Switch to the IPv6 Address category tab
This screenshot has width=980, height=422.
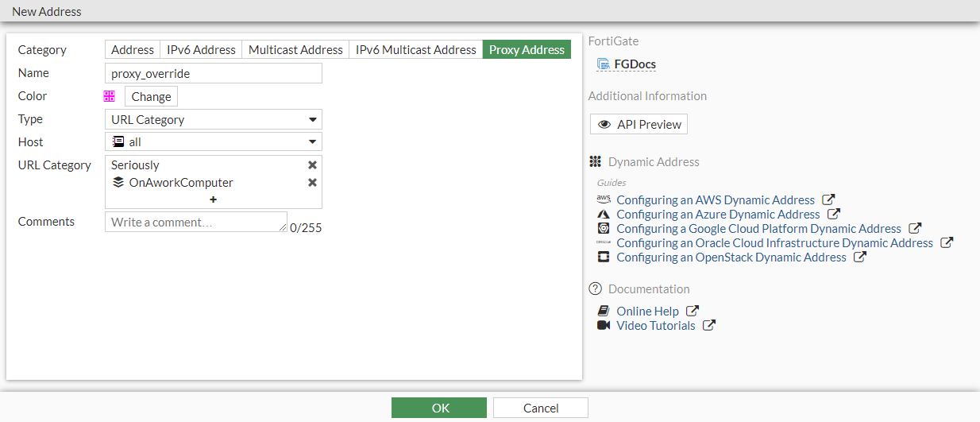tap(201, 50)
